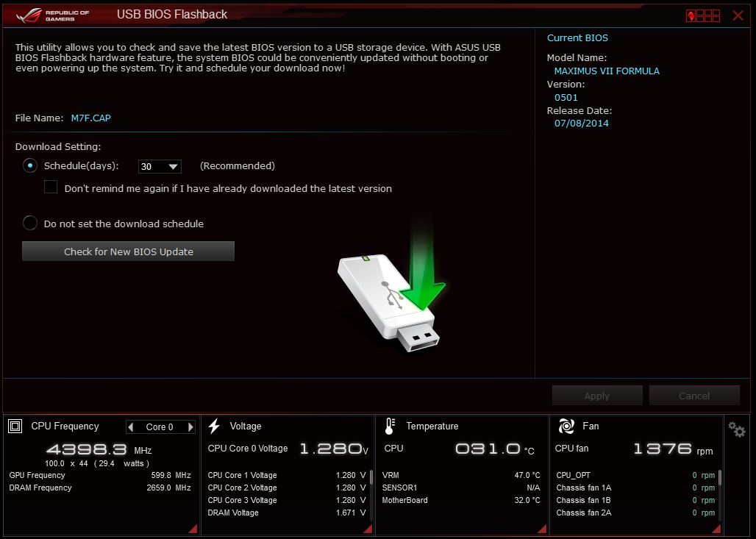Click the GPU Frequency row
756x539 pixels.
coord(100,475)
